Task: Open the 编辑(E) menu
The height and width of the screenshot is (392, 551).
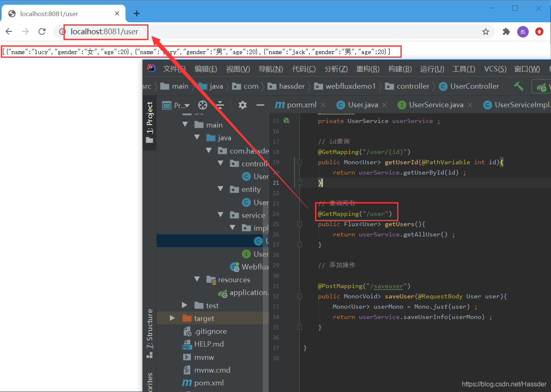Action: tap(206, 69)
